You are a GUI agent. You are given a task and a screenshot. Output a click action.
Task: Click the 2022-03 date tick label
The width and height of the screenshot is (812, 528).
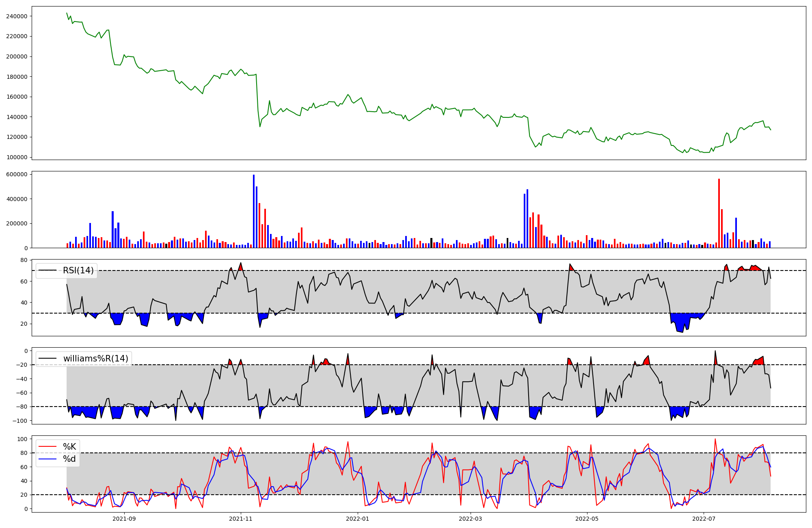471,519
